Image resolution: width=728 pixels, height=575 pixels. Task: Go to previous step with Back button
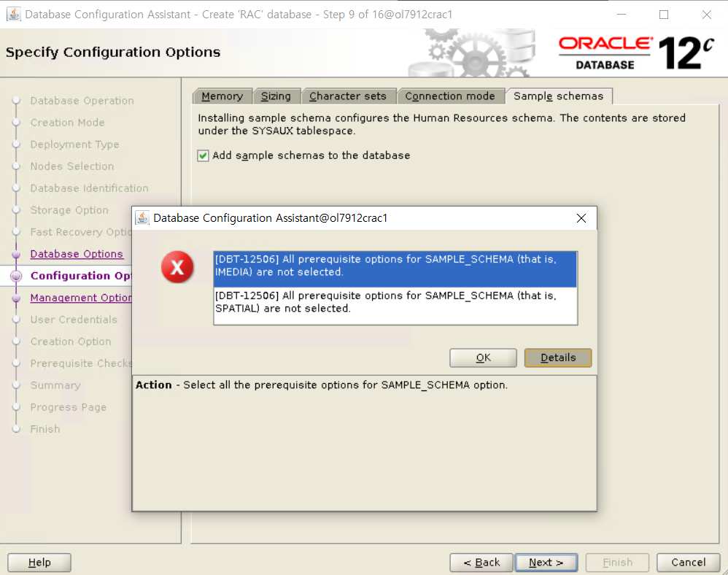click(x=481, y=563)
